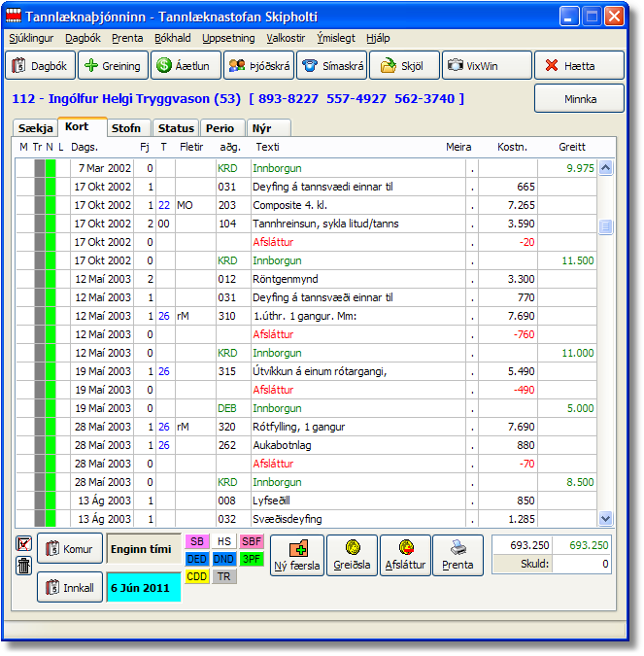Launch VixWin camera tool
The image size is (644, 656).
[x=487, y=65]
